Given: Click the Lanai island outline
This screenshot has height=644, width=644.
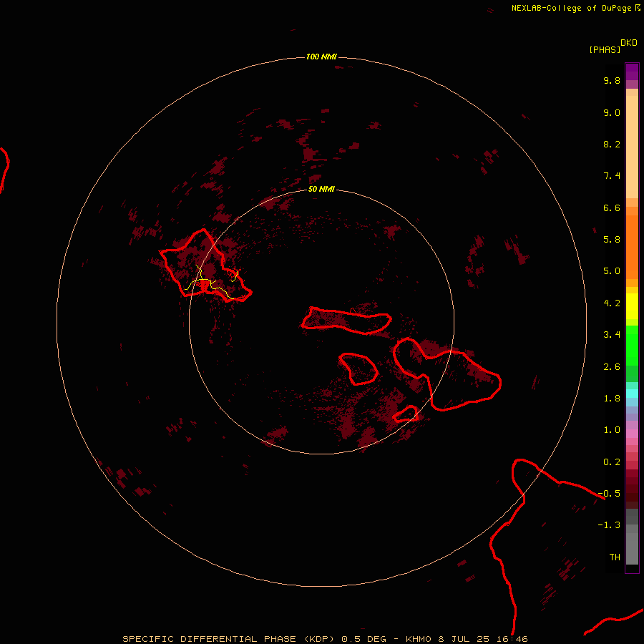Looking at the screenshot, I should coord(358,369).
